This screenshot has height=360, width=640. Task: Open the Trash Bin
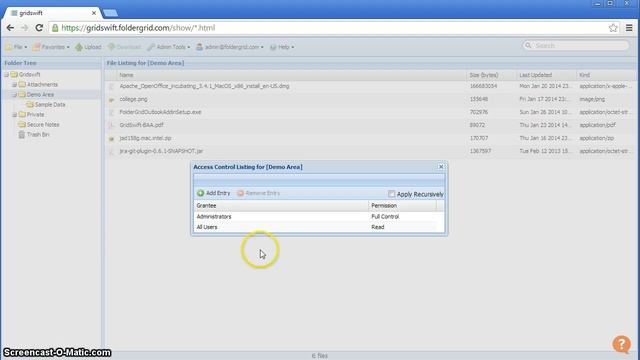pos(38,135)
